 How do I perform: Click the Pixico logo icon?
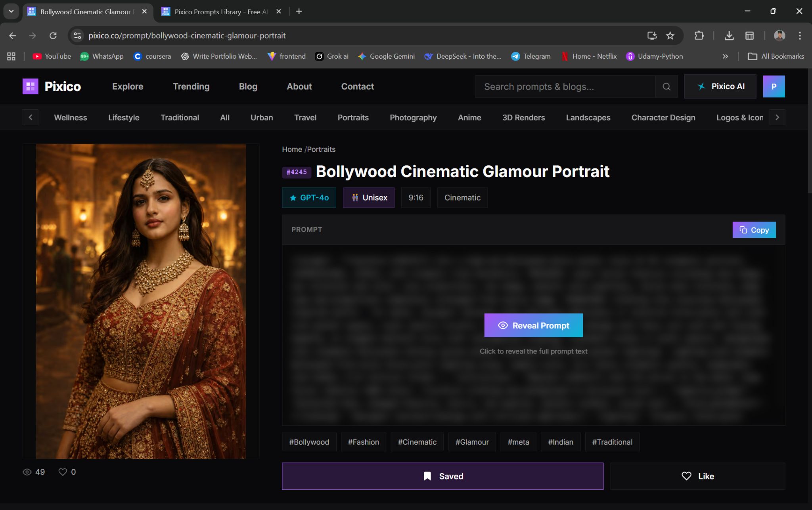click(x=31, y=86)
